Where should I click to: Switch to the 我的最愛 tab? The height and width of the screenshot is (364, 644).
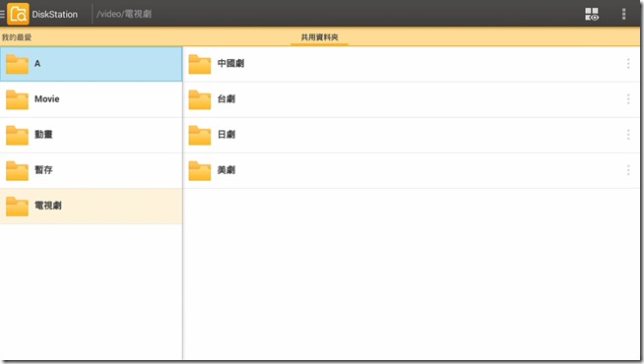click(x=17, y=37)
